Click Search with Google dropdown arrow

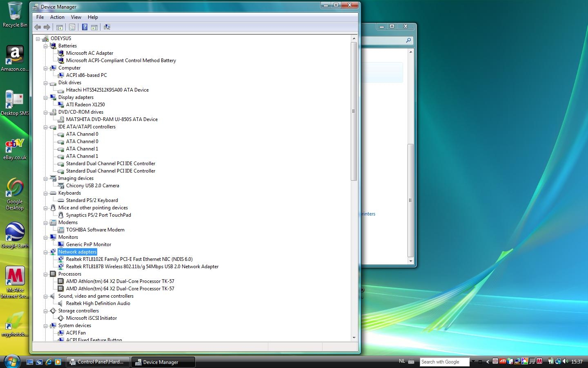click(473, 361)
